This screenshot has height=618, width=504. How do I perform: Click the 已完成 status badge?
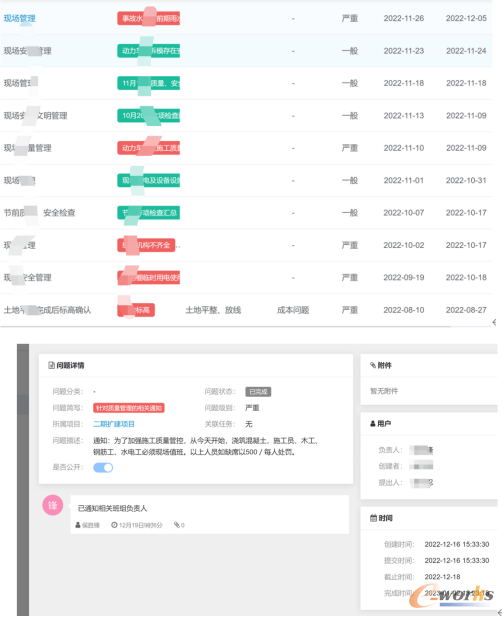coord(258,392)
